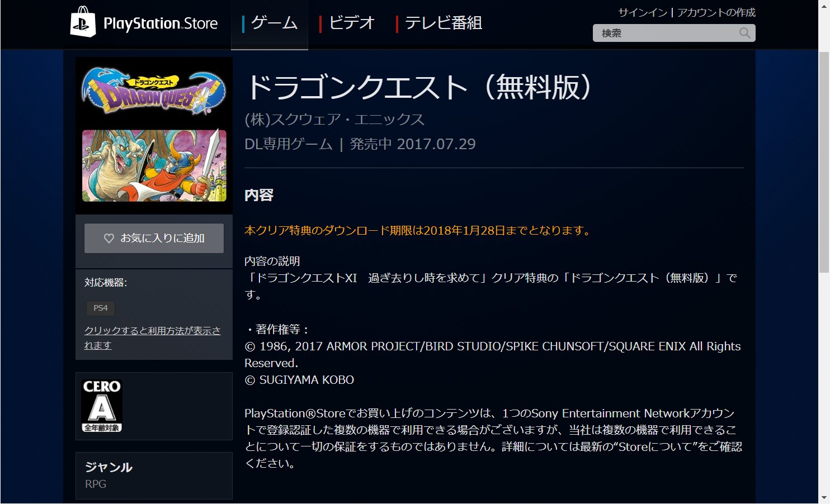Click the RPG genre text
Viewport: 830px width, 504px height.
tap(96, 484)
